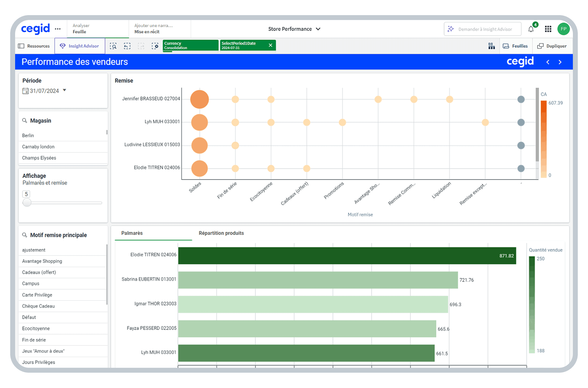588x388 pixels.
Task: Open the notifications bell
Action: coord(531,29)
